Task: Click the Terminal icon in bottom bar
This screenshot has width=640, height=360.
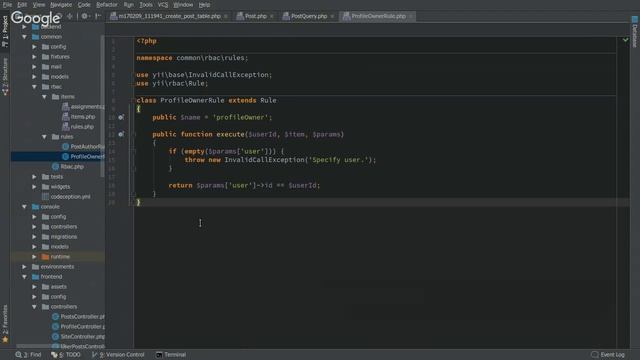Action: point(159,355)
